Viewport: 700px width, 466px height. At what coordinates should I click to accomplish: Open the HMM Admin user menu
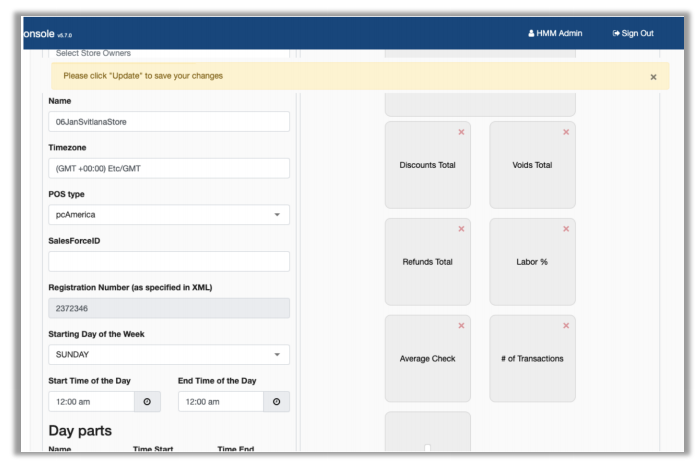(x=555, y=33)
